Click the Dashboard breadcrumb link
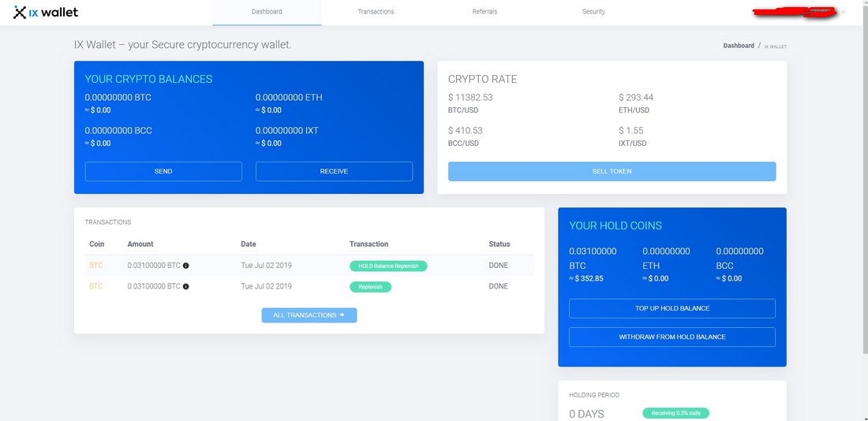The height and width of the screenshot is (421, 868). tap(739, 46)
